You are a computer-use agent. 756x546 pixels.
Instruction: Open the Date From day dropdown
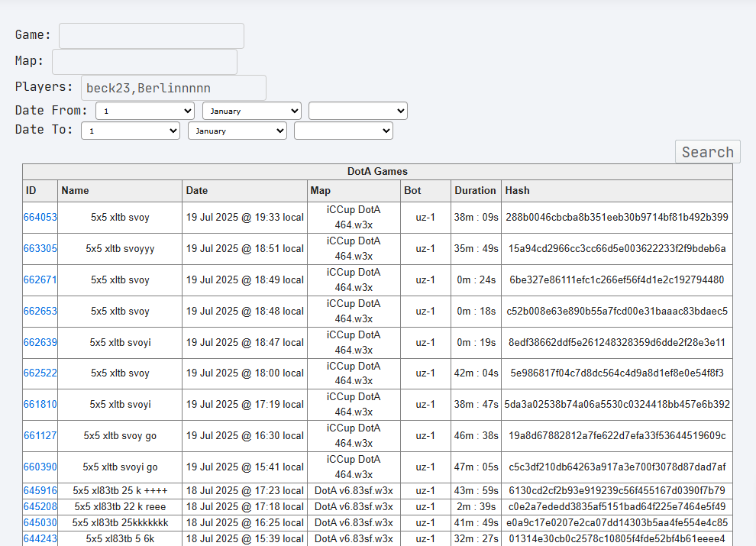145,111
